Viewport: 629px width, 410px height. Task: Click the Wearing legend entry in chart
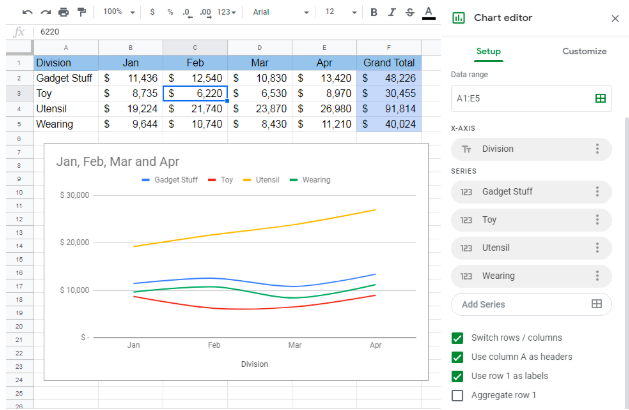(x=310, y=180)
